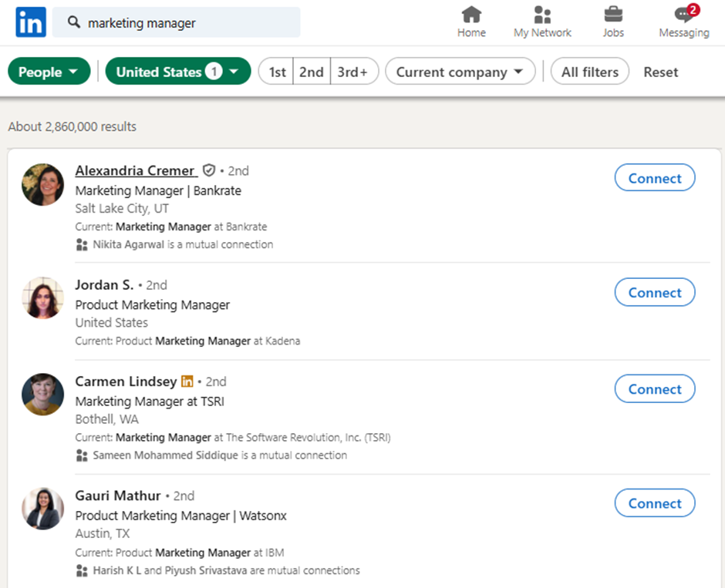
Task: Reset all search filters
Action: pos(661,72)
